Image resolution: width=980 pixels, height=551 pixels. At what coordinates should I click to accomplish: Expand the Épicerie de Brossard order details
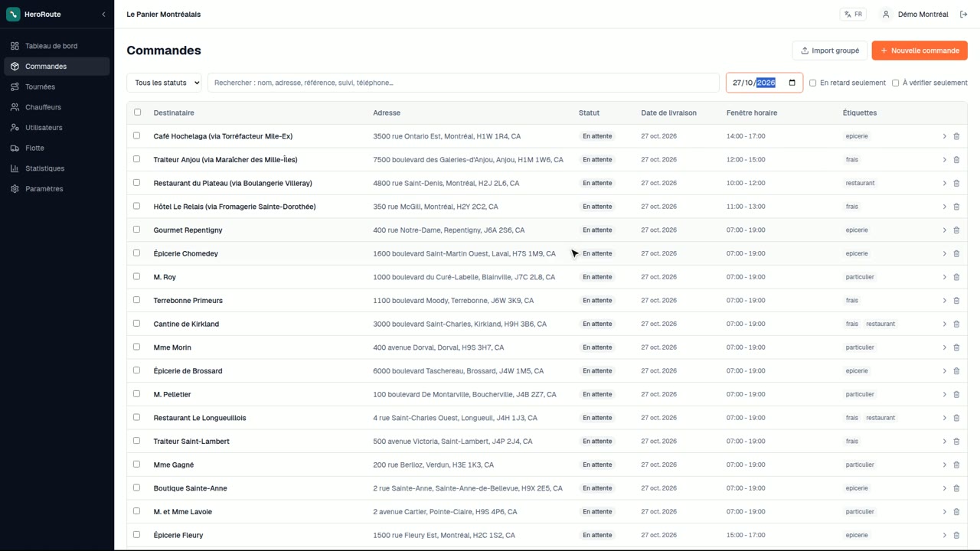(x=945, y=371)
